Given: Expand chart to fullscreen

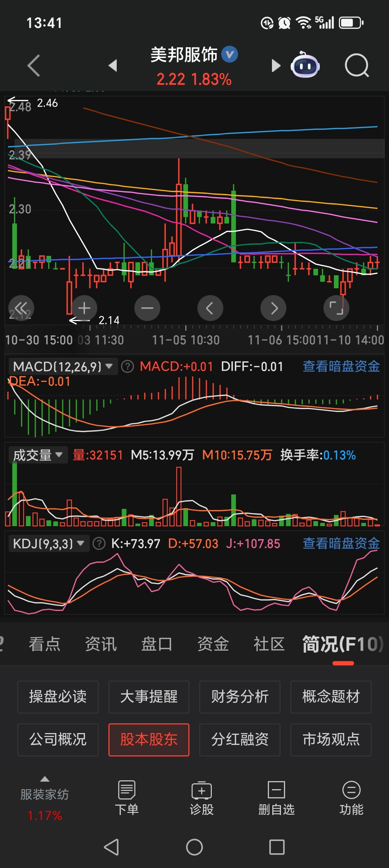Looking at the screenshot, I should pos(336,308).
